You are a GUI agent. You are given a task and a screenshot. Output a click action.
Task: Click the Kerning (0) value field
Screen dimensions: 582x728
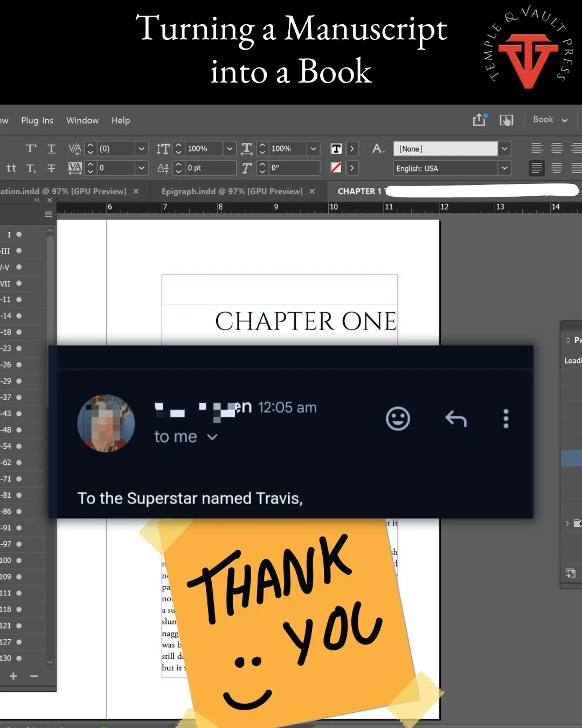pyautogui.click(x=116, y=148)
